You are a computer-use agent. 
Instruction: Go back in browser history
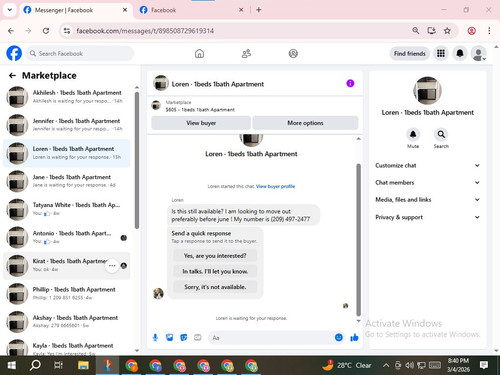click(11, 31)
